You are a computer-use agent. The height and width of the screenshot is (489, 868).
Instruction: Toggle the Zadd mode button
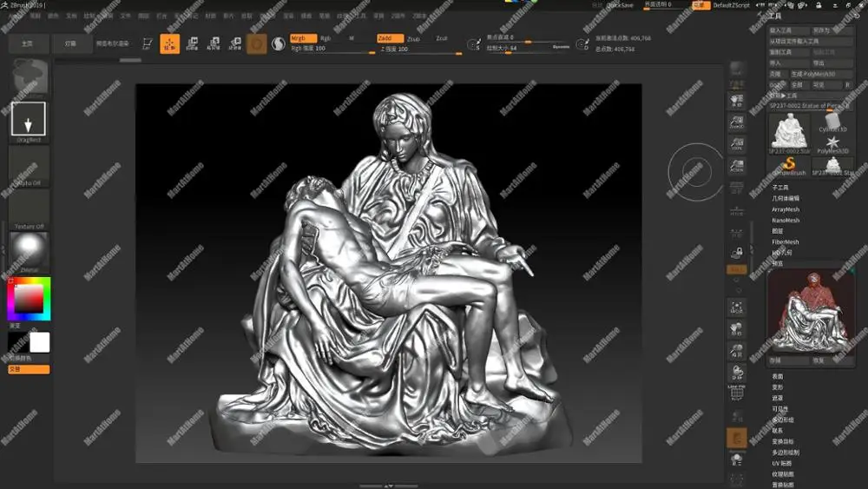[x=390, y=38]
